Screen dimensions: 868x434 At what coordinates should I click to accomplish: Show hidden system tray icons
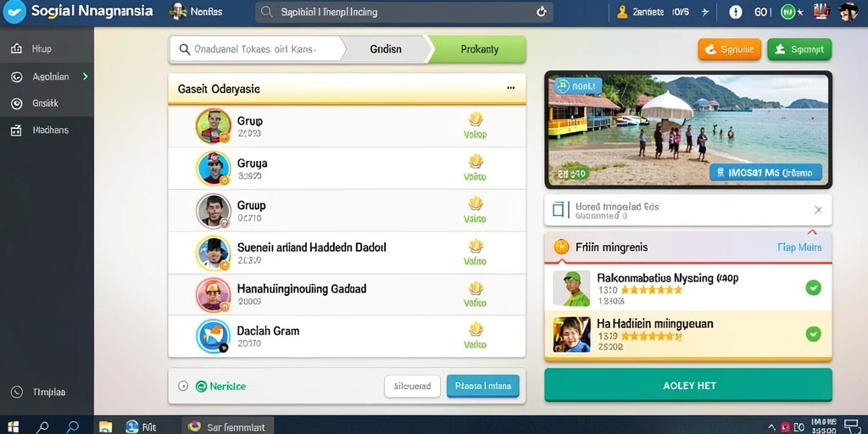pos(771,427)
